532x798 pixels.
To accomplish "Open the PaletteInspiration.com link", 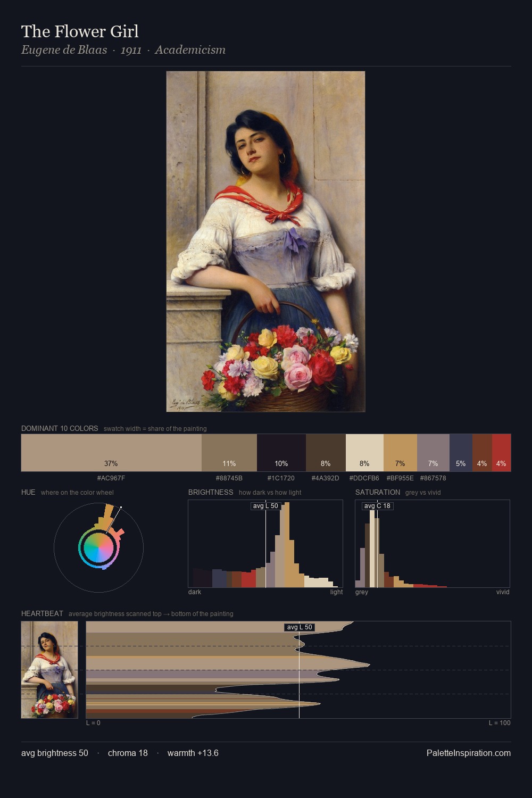I will (x=469, y=753).
